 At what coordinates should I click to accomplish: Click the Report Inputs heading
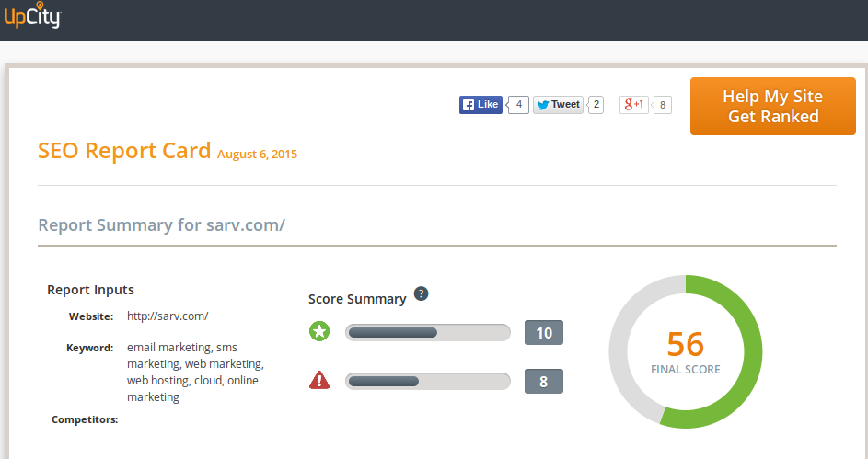point(90,290)
